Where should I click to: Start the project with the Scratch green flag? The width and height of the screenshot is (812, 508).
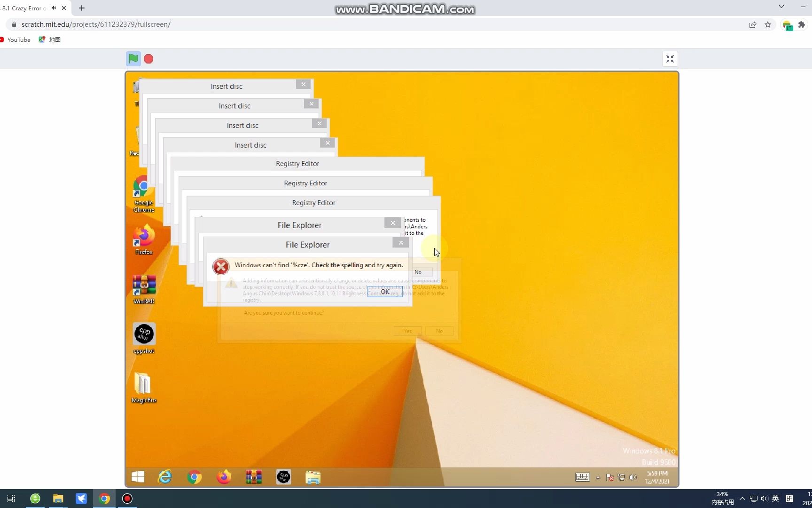pyautogui.click(x=133, y=58)
